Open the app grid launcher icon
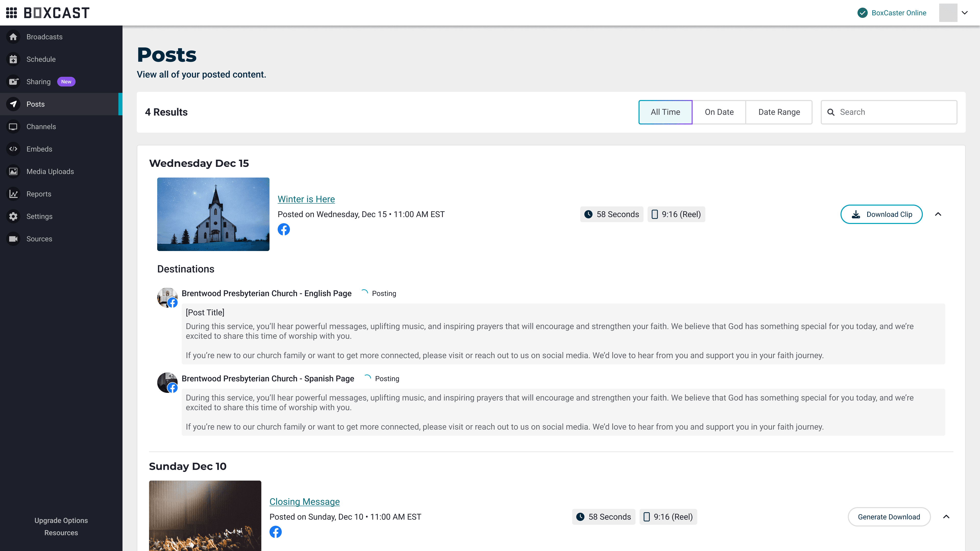This screenshot has height=551, width=980. (11, 12)
